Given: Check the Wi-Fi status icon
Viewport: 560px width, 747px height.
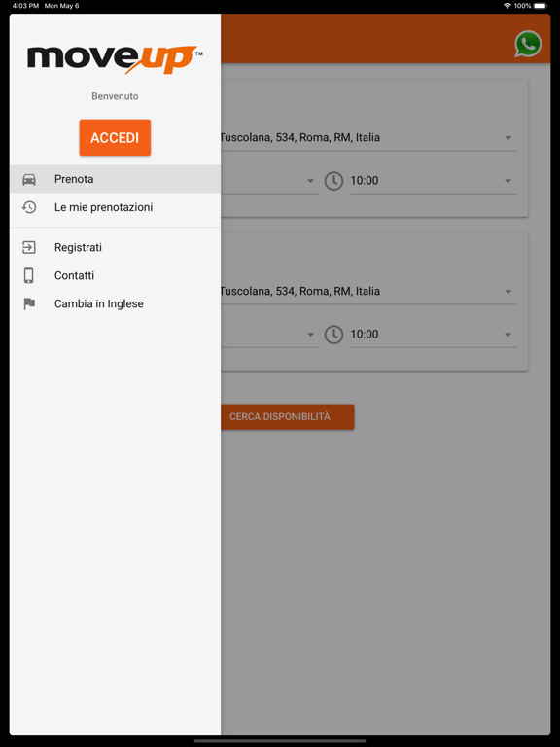Looking at the screenshot, I should coord(507,6).
